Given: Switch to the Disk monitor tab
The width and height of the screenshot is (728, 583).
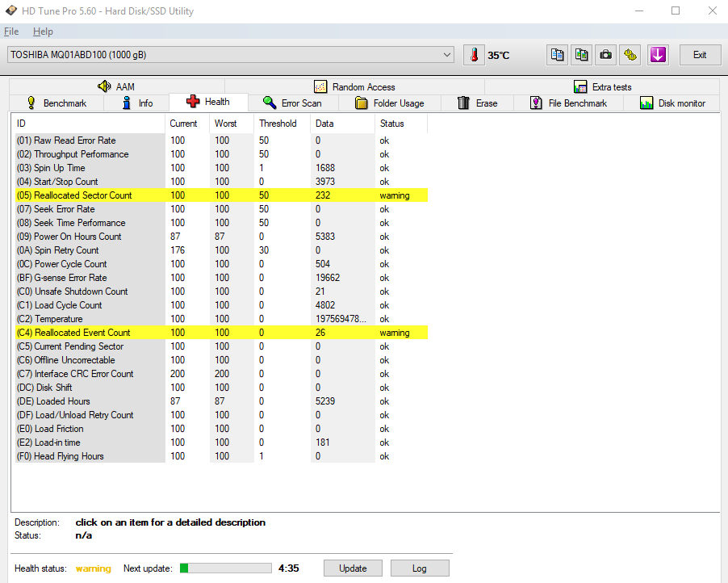Looking at the screenshot, I should point(672,103).
